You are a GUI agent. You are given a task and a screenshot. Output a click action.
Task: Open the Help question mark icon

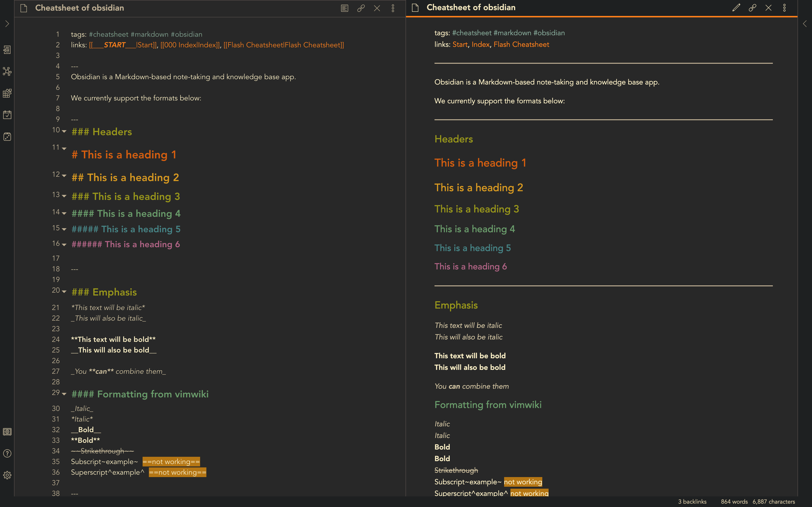7,453
